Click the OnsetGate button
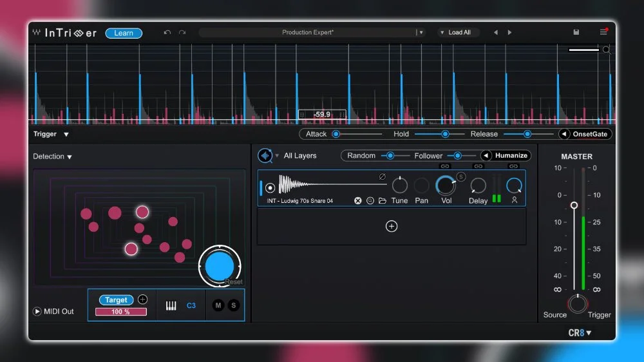The height and width of the screenshot is (362, 644). (x=590, y=134)
